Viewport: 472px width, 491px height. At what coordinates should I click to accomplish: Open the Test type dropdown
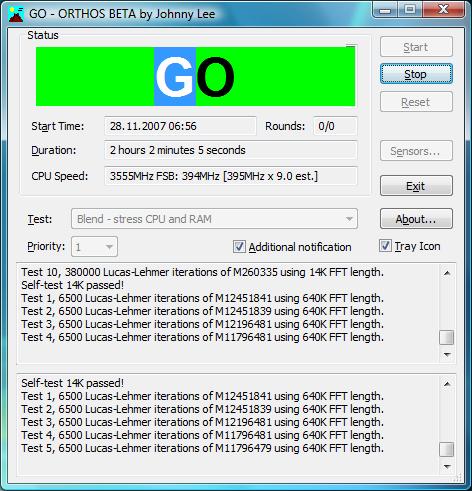point(214,219)
